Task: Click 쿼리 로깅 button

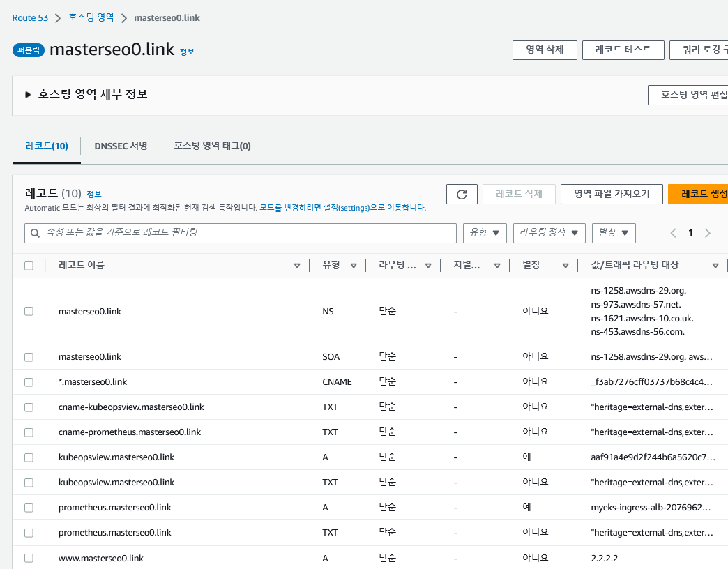Action: pyautogui.click(x=699, y=50)
